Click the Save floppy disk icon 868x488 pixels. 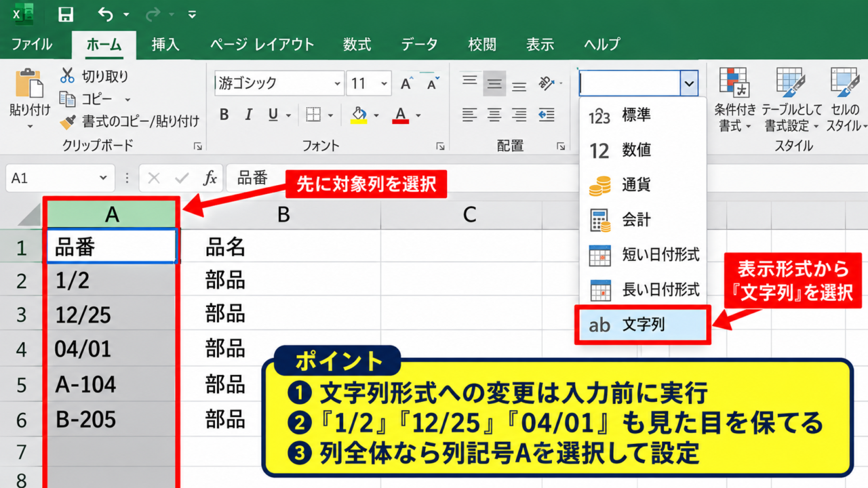click(x=66, y=14)
